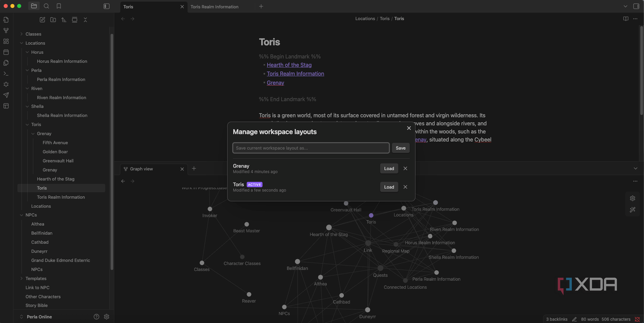Open today's daily note calendar icon
Viewport: 644px width, 323px height.
[6, 52]
